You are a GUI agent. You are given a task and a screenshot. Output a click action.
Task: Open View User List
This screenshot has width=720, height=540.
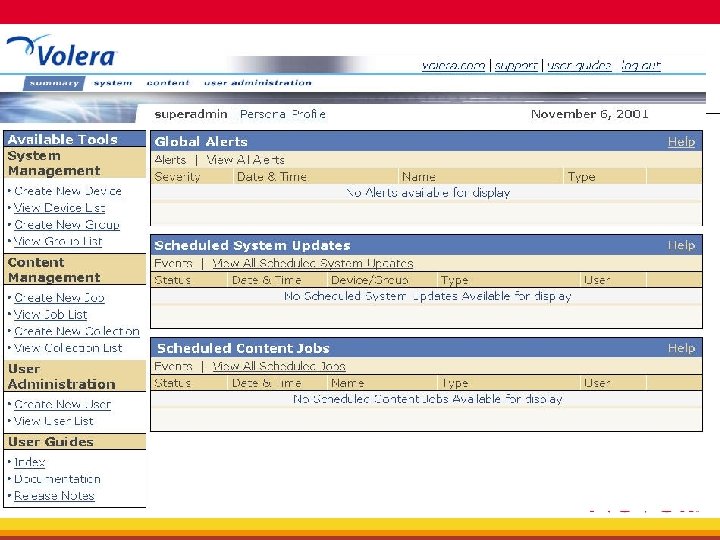coord(53,421)
